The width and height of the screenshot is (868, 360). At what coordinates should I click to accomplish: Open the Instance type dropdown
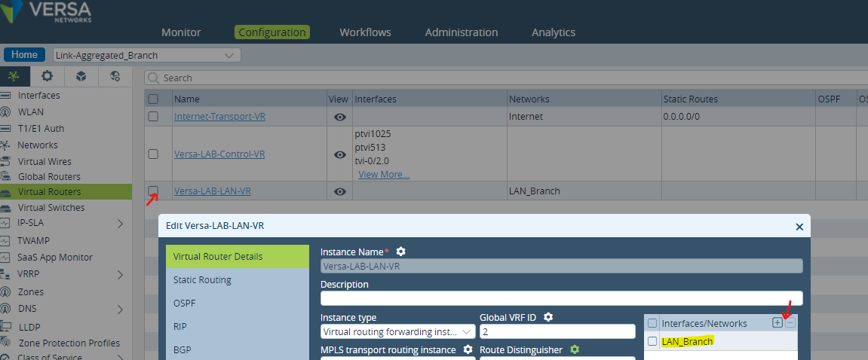click(398, 332)
